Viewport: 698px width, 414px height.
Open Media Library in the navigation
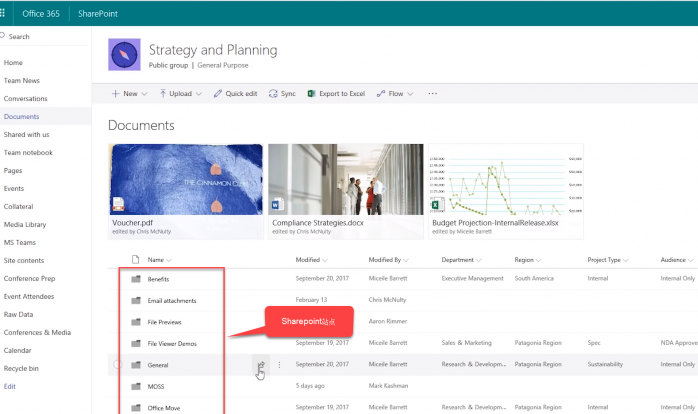tap(25, 224)
